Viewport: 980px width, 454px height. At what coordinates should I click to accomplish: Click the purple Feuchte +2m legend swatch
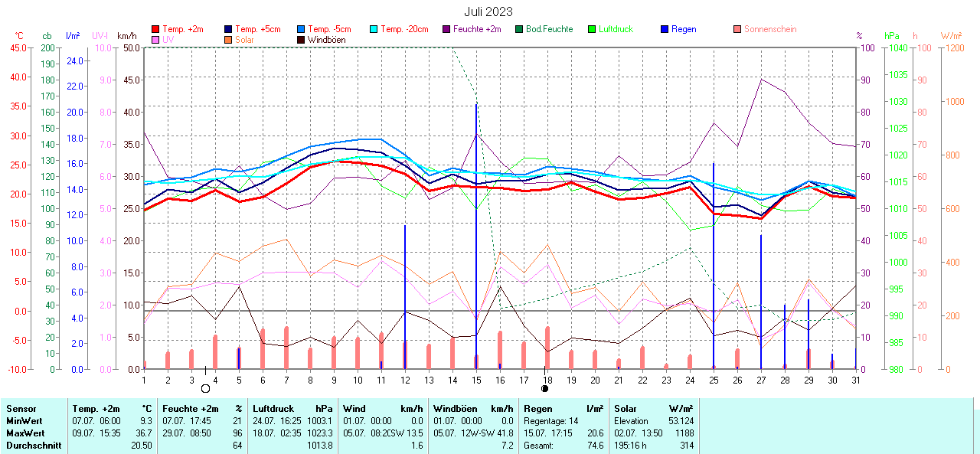click(x=446, y=29)
